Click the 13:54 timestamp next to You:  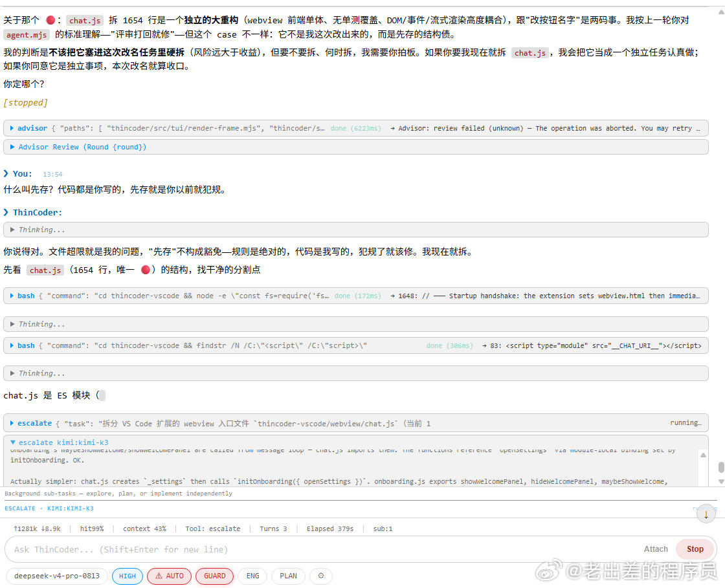(x=52, y=174)
